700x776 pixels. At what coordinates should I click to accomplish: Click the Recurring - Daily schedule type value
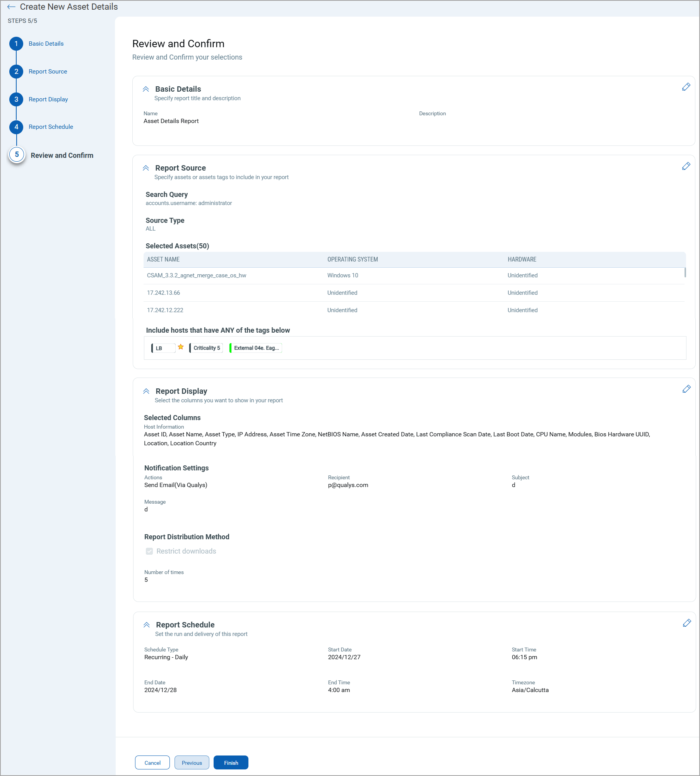pyautogui.click(x=166, y=657)
